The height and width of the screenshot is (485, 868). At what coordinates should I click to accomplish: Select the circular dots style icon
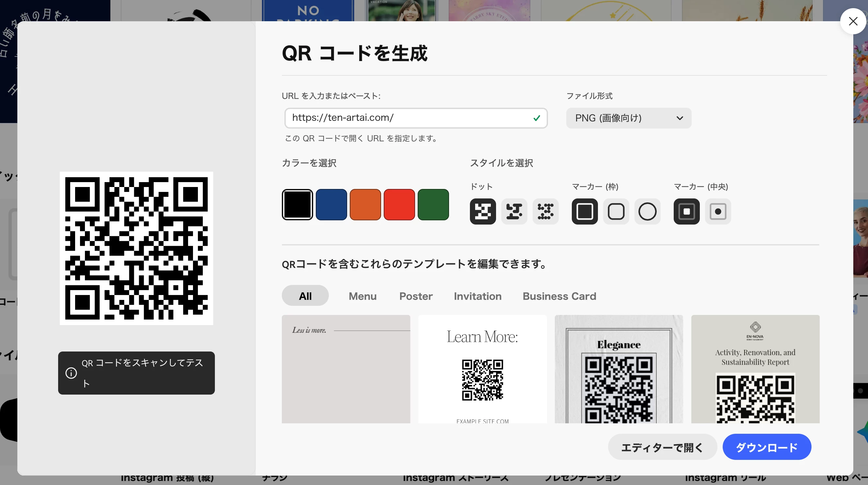(x=546, y=211)
